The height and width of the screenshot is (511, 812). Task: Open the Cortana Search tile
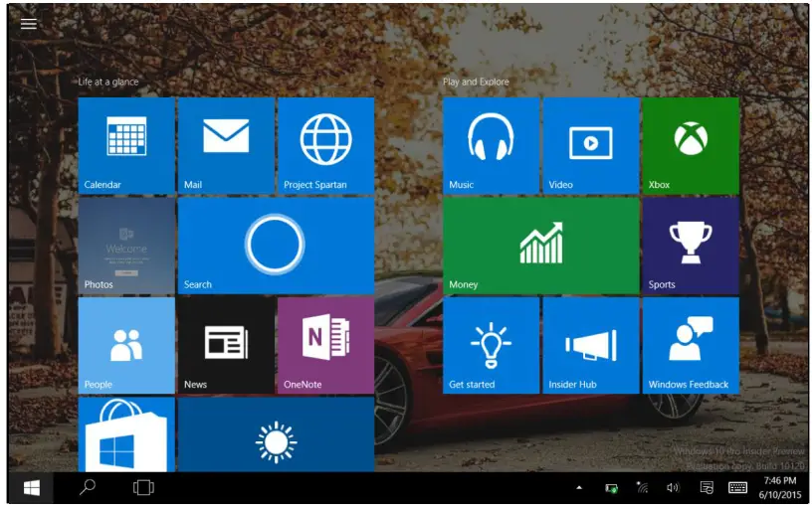(276, 246)
